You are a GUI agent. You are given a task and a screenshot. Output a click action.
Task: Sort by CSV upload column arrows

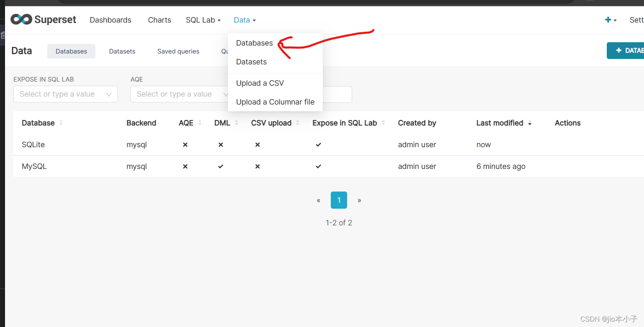[298, 123]
